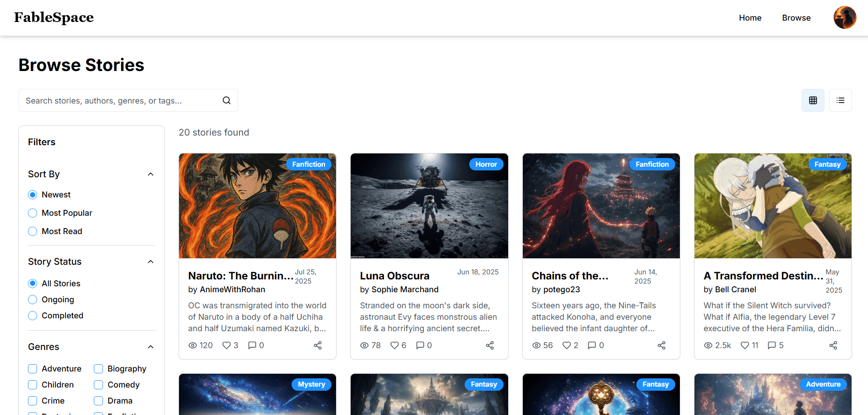Image resolution: width=868 pixels, height=415 pixels.
Task: Open the user profile avatar
Action: (845, 17)
